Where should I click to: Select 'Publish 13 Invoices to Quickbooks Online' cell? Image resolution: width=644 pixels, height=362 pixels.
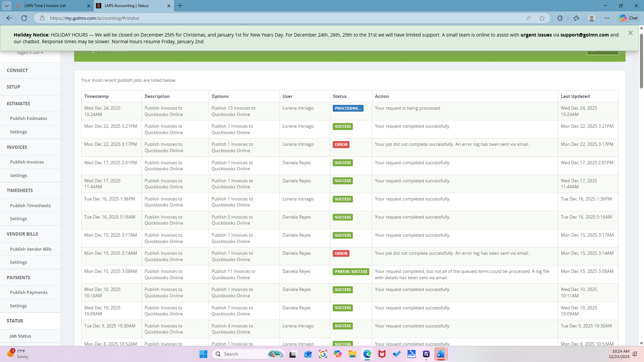tap(244, 111)
